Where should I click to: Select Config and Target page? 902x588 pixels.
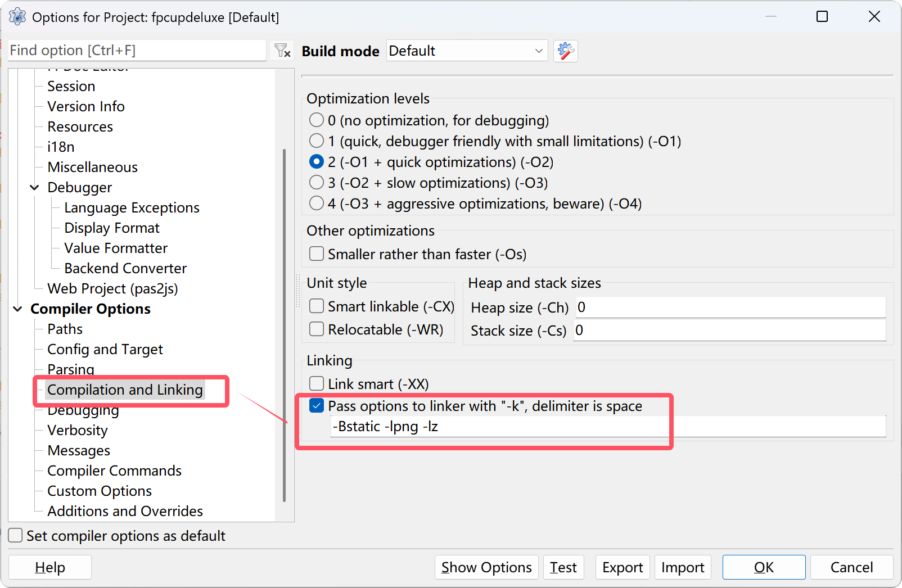(x=105, y=349)
